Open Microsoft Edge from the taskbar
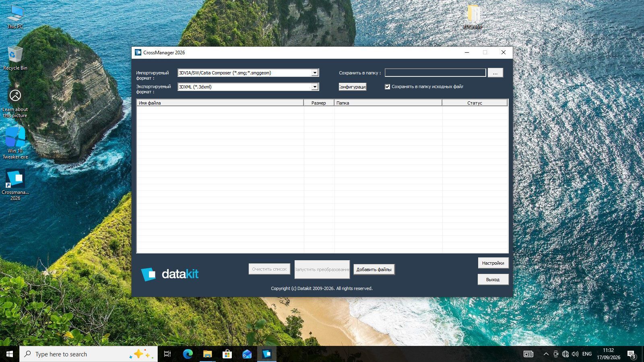Screen dimensions: 644x362 pos(188,354)
